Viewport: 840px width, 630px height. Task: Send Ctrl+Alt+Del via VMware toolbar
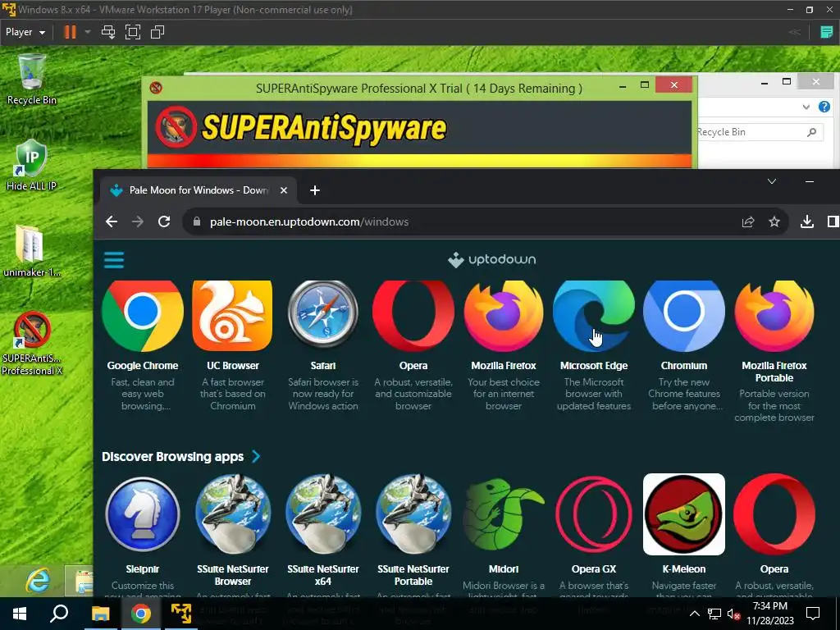pos(108,32)
